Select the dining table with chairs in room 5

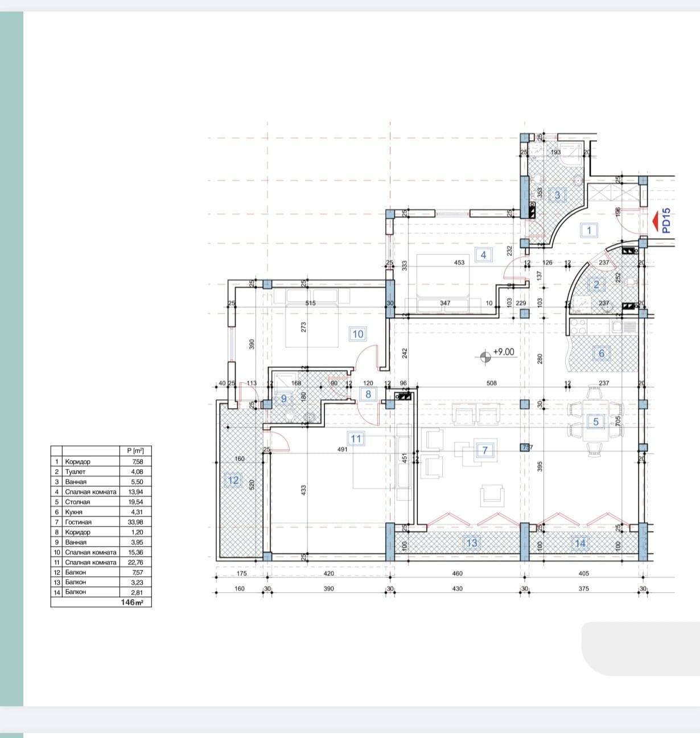click(595, 421)
